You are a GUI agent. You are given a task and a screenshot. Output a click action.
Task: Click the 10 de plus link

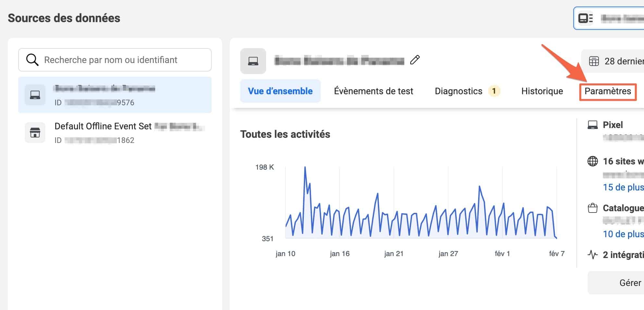coord(623,234)
